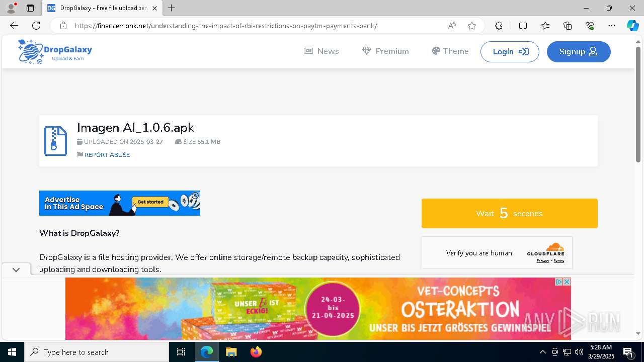Open Task View on the taskbar
Screen dimensions: 644x362
click(181, 352)
